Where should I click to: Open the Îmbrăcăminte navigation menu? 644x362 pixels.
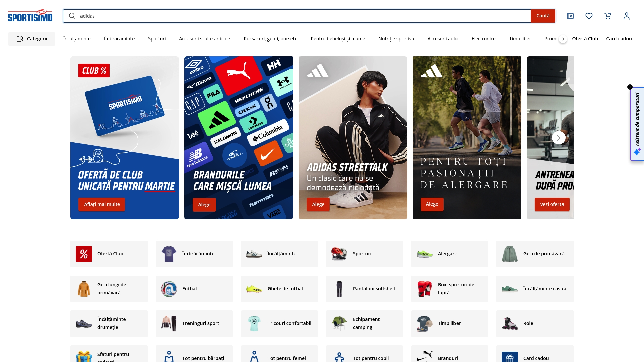(x=119, y=39)
